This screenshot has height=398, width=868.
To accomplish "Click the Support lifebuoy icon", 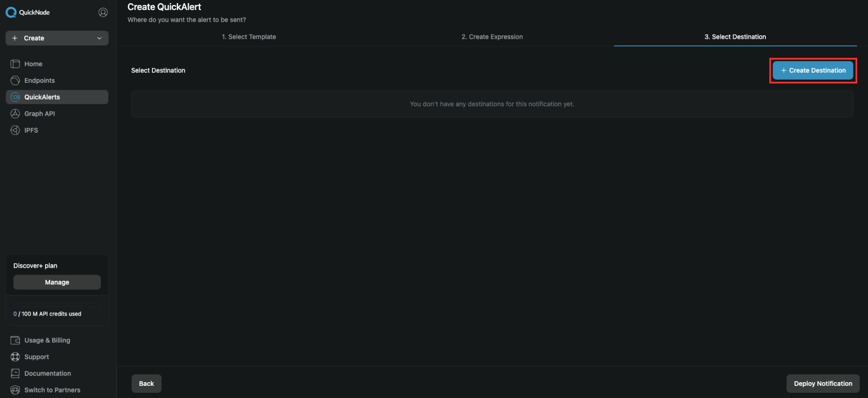I will [x=15, y=357].
